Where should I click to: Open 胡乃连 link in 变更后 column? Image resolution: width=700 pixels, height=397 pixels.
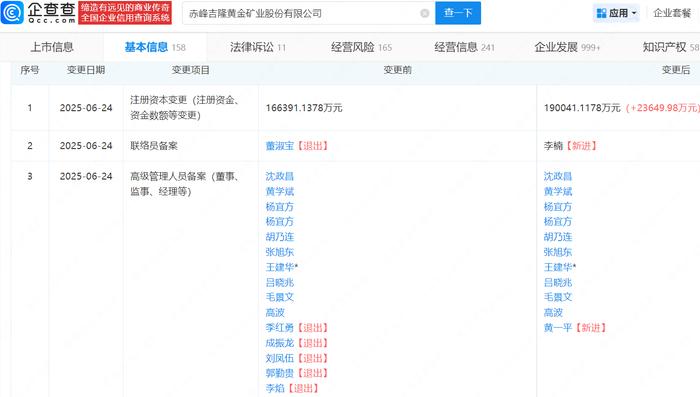point(558,237)
